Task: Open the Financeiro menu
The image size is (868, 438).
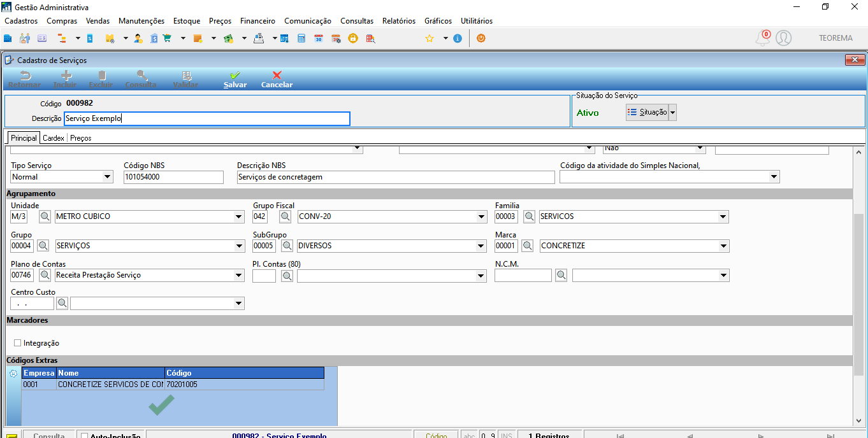Action: click(257, 21)
